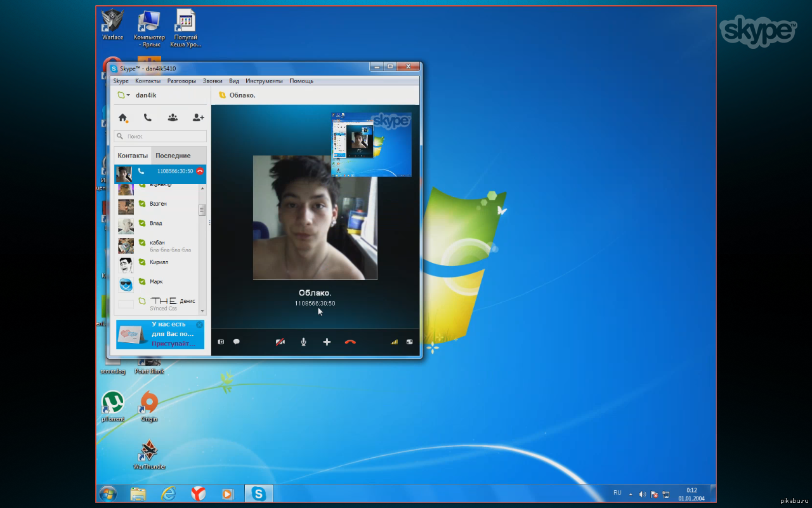The height and width of the screenshot is (508, 812).
Task: Switch to the Последние tab
Action: [x=173, y=156]
